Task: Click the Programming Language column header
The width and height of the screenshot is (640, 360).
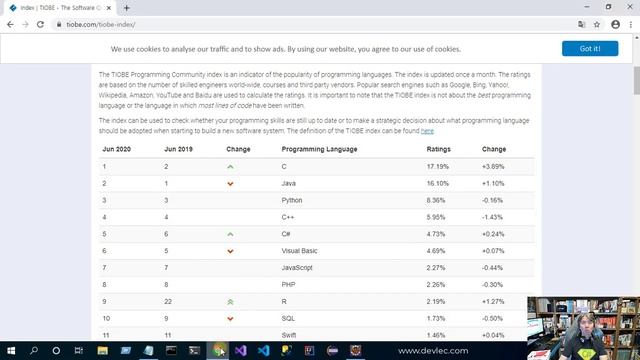Action: [x=319, y=149]
